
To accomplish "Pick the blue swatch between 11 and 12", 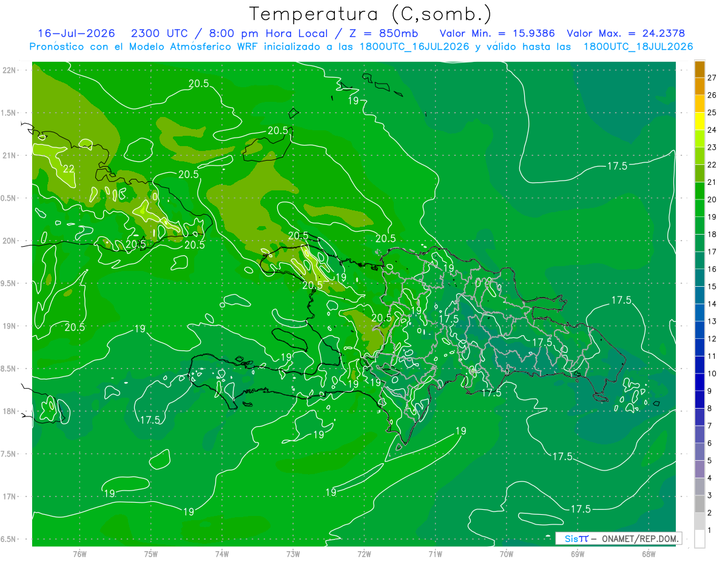I will click(699, 347).
